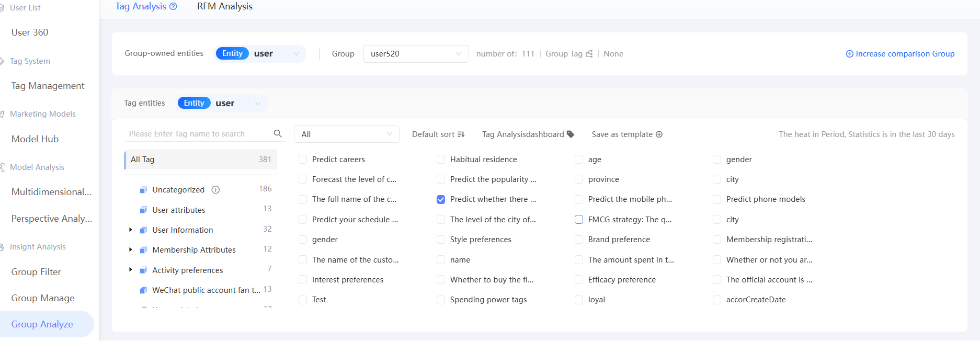Expand the User Information tree node
This screenshot has height=341, width=980.
[130, 230]
